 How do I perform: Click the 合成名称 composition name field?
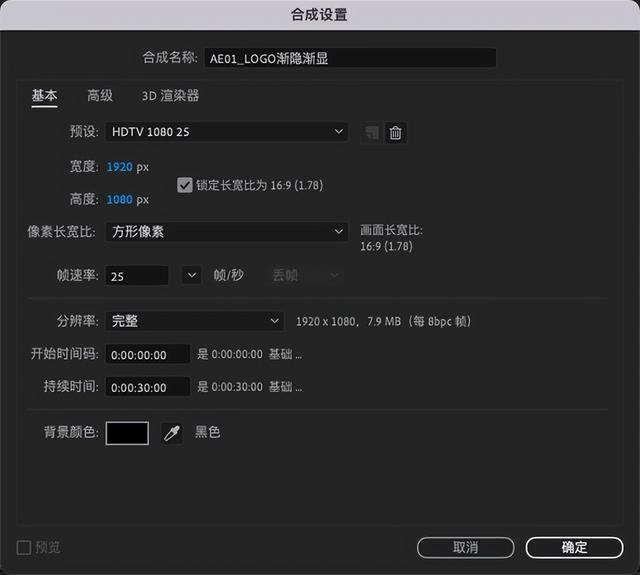pos(350,58)
